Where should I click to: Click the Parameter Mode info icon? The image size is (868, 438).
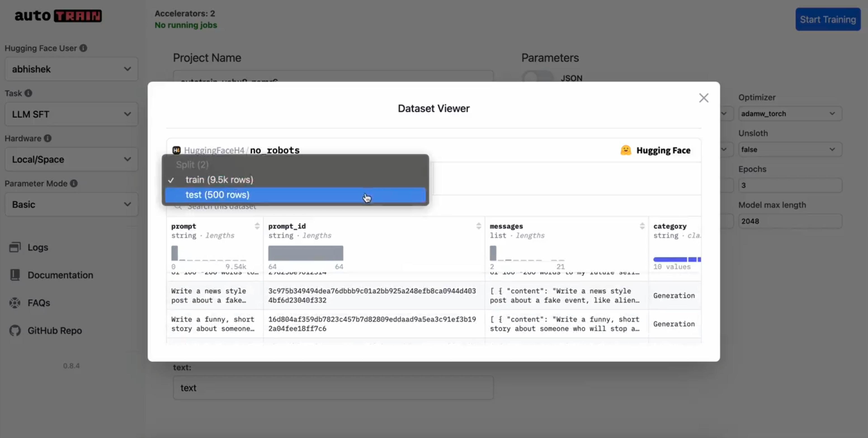click(x=74, y=183)
